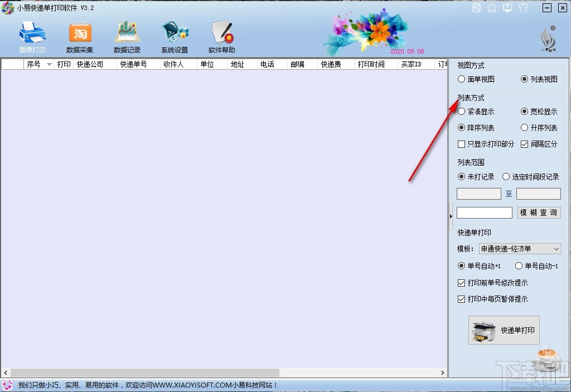The image size is (571, 392).
Task: Run a 模糊查询 fuzzy search
Action: point(539,212)
